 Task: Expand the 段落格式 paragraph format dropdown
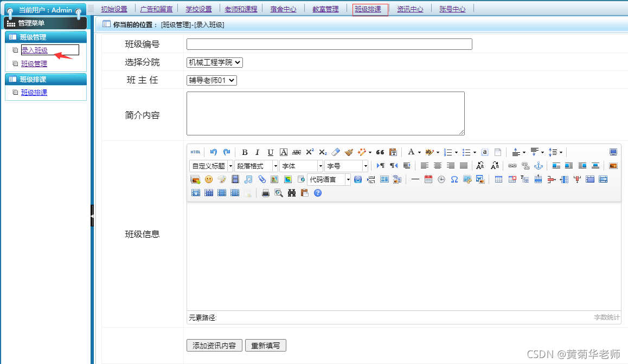[256, 166]
